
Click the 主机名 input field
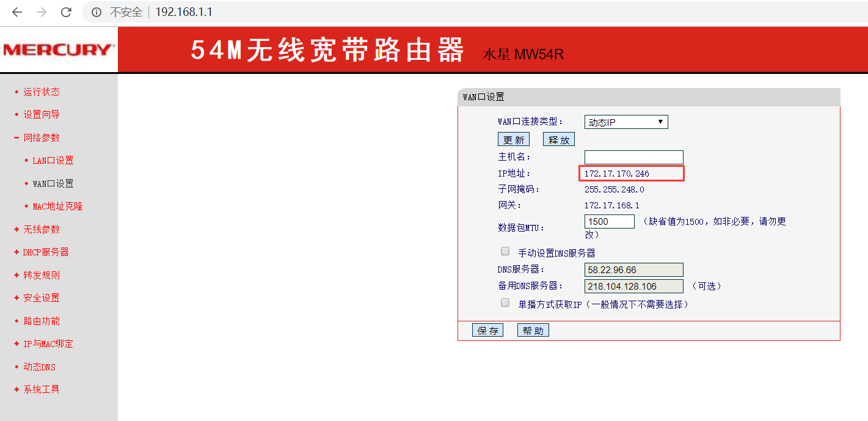[x=634, y=157]
